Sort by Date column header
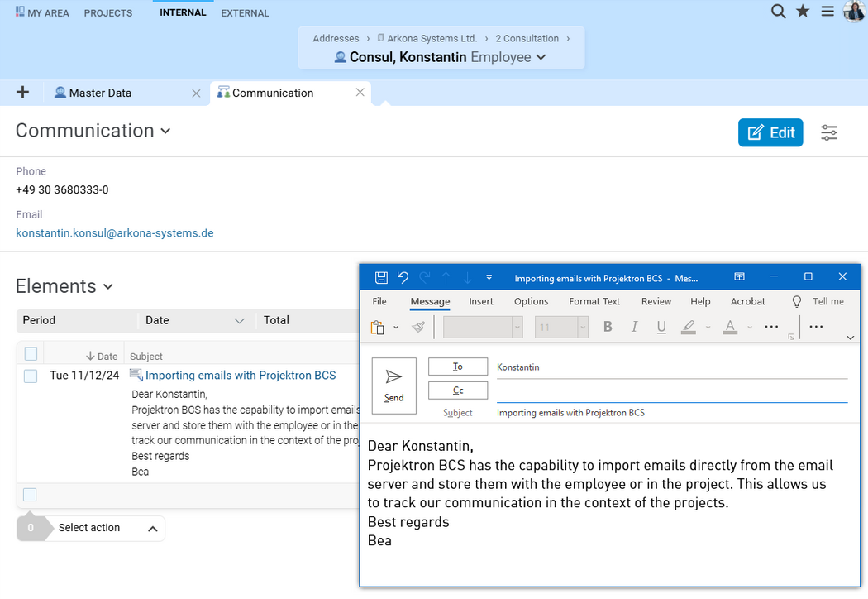Screen dimensions: 868x599 [103, 357]
